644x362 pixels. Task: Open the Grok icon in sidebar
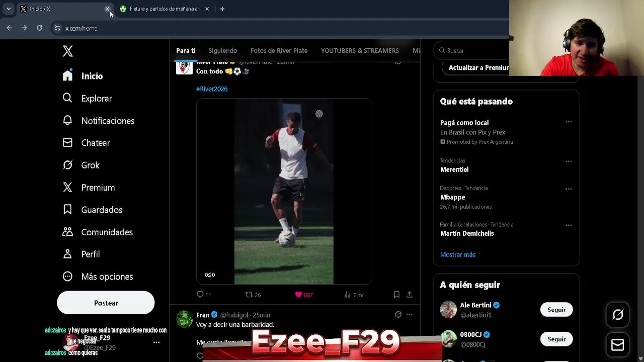(67, 165)
